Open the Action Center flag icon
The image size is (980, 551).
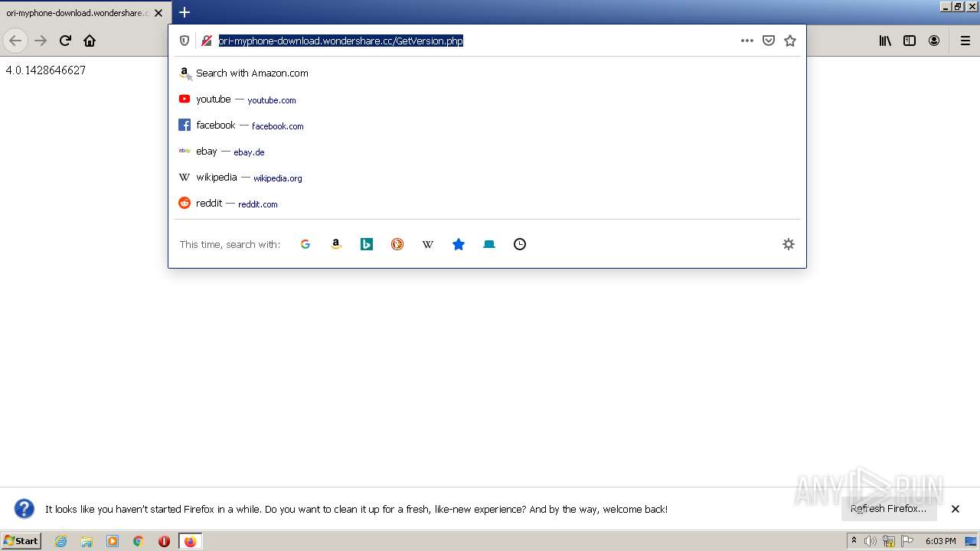click(x=907, y=541)
